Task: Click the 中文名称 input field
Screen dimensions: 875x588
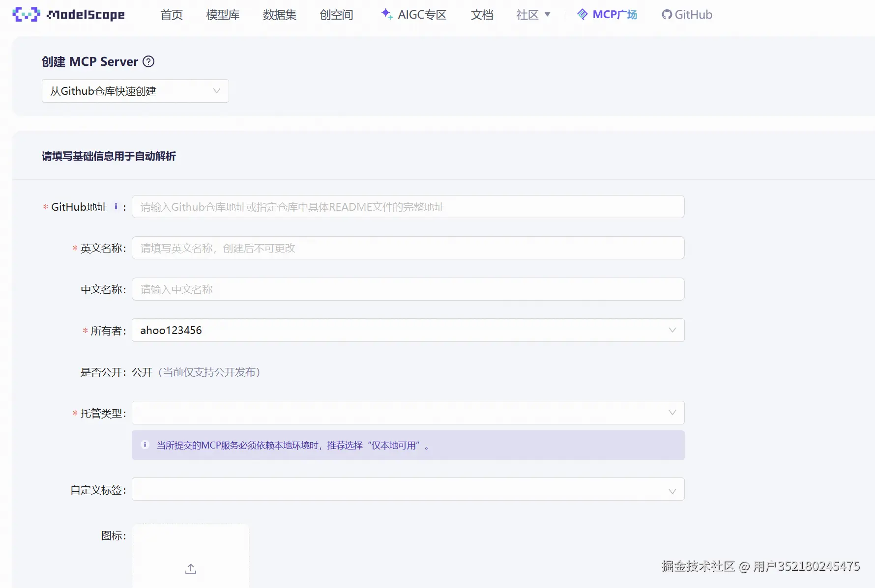Action: (408, 289)
